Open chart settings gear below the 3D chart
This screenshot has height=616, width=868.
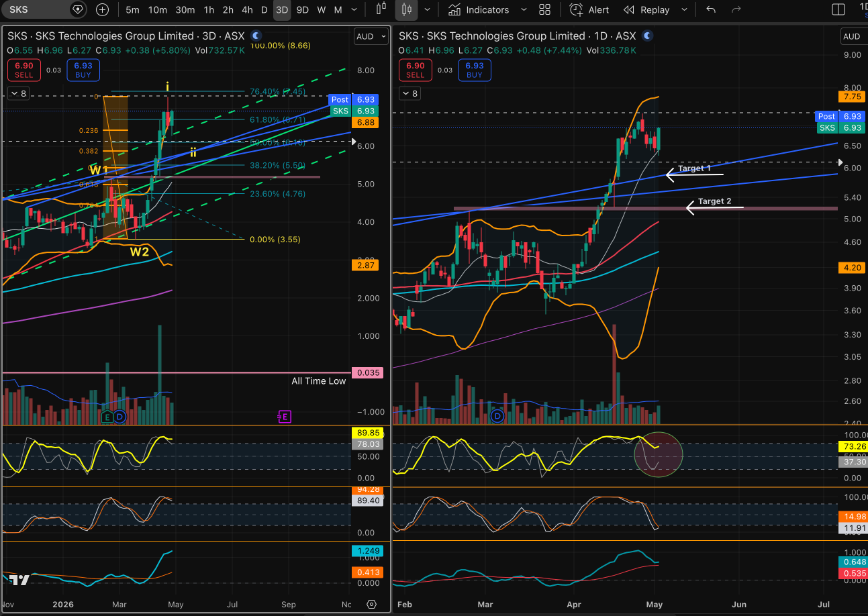coord(372,604)
